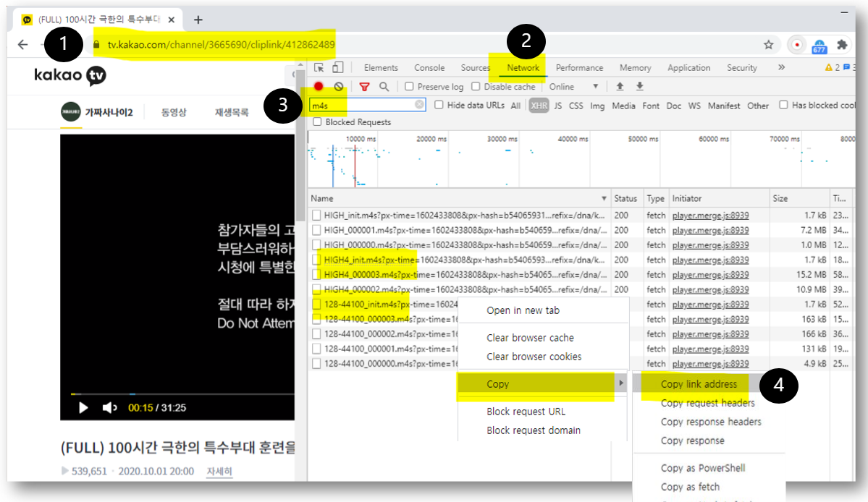Screen dimensions: 868x502
Task: Open the Performance tab
Action: coord(579,67)
